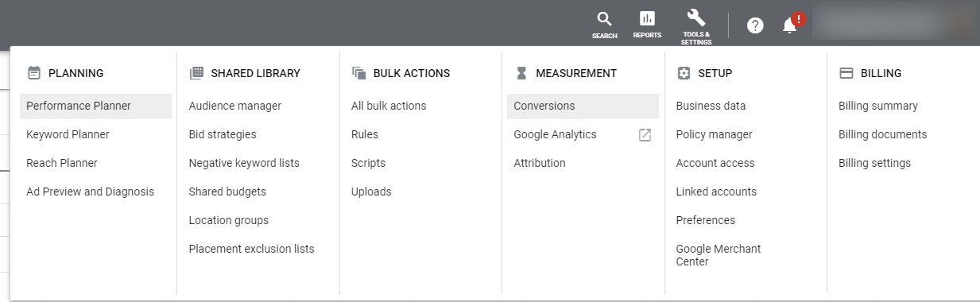Screen dimensions: 980x302
Task: Open the Help question mark icon
Action: (x=755, y=25)
